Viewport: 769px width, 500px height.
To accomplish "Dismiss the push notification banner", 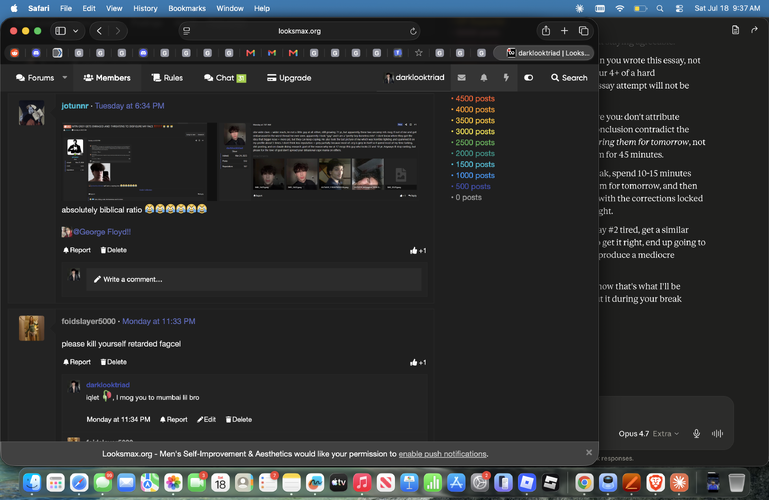I will 589,452.
